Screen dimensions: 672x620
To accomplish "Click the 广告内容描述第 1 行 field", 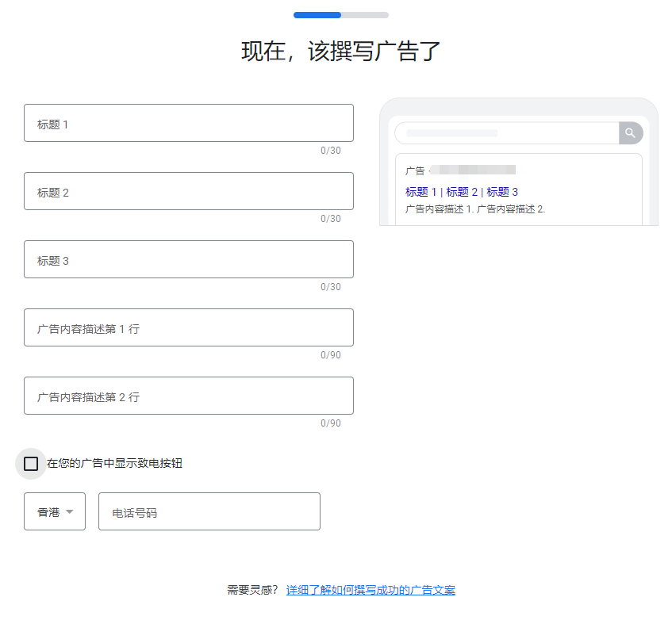I will 188,327.
